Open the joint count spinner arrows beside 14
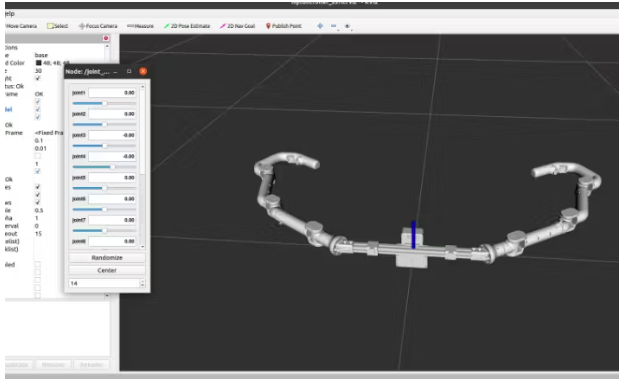 (x=142, y=283)
